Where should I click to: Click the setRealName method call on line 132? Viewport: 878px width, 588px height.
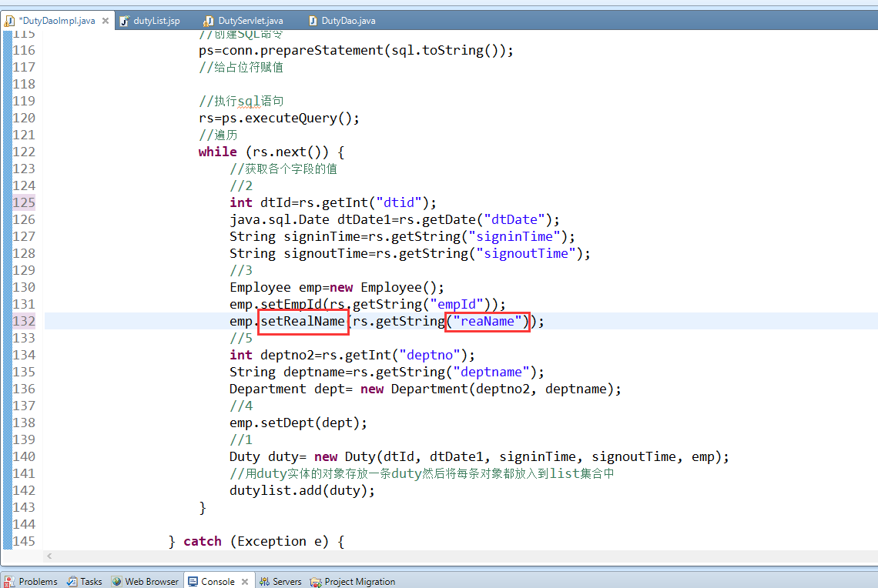coord(303,321)
